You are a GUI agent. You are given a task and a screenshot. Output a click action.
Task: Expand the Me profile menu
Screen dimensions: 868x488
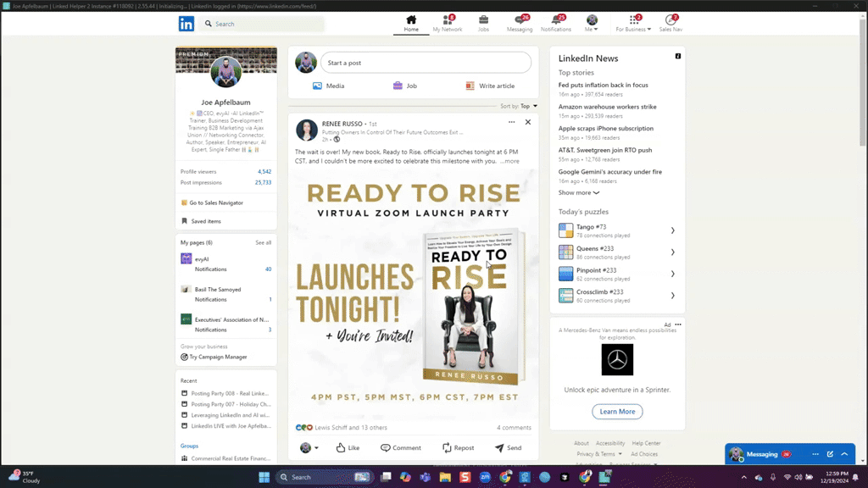pyautogui.click(x=592, y=23)
